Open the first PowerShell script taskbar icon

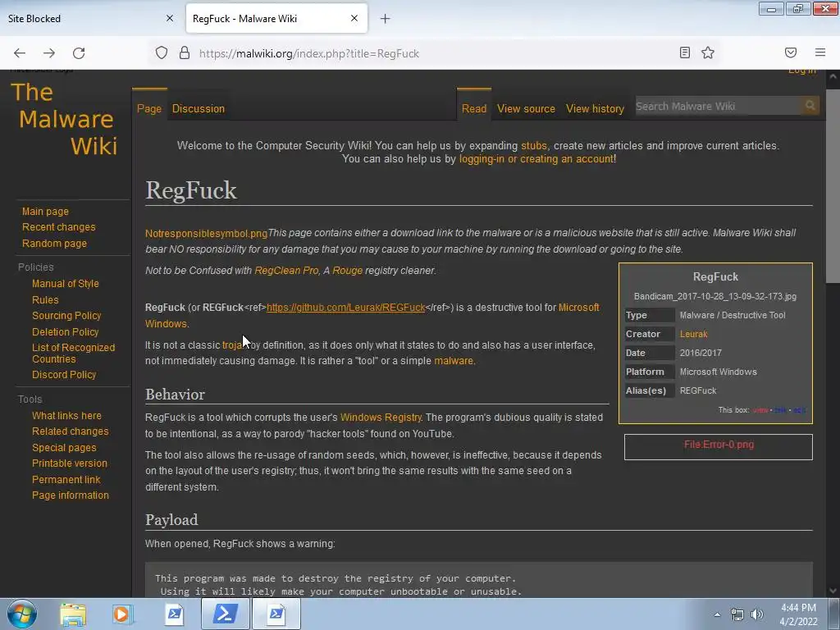[x=174, y=614]
